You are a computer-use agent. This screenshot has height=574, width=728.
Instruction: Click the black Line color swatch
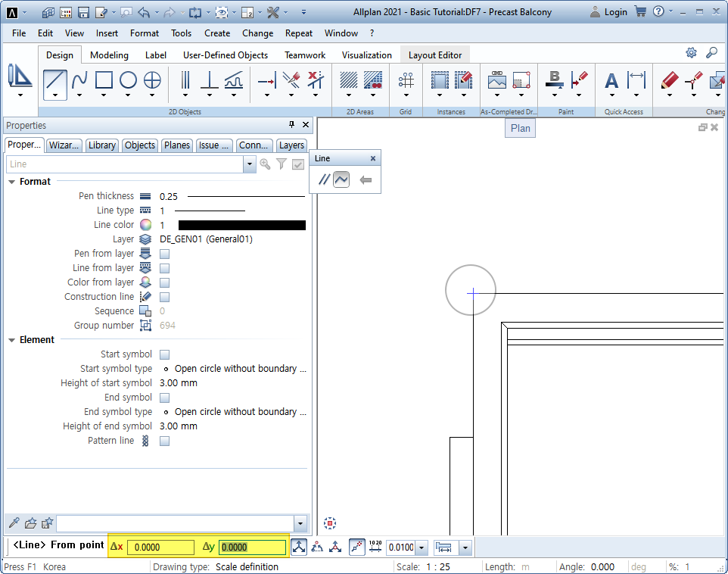coord(242,226)
